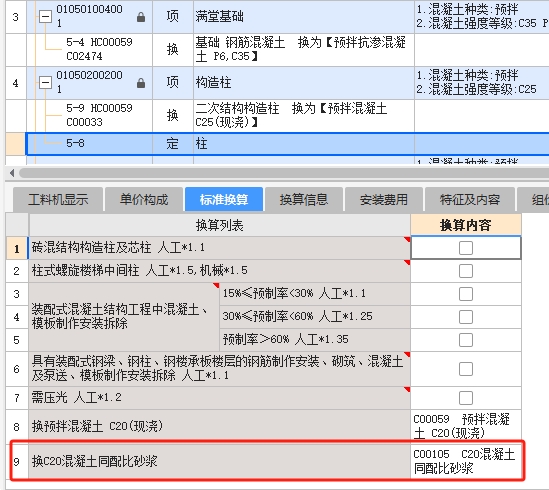Tick the 需压光 人工*1.2 checkbox
Screen dimensions: 549x490
click(466, 398)
